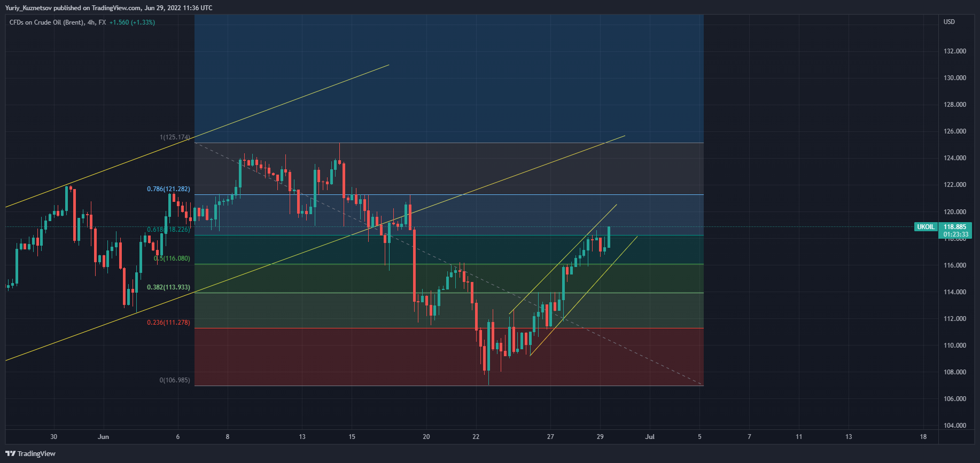980x463 pixels.
Task: Click the chart title CFDs on Crude Oil (Brent)
Action: point(46,22)
